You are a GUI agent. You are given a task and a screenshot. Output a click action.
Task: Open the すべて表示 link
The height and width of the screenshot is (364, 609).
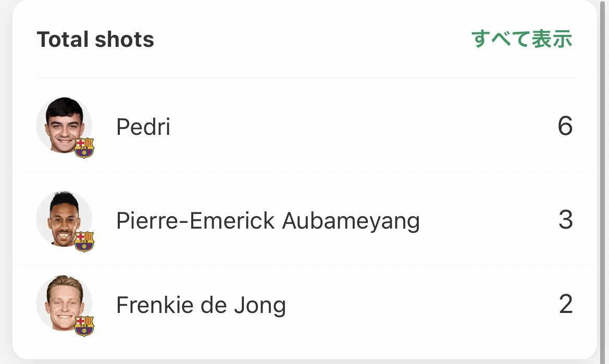click(x=521, y=39)
